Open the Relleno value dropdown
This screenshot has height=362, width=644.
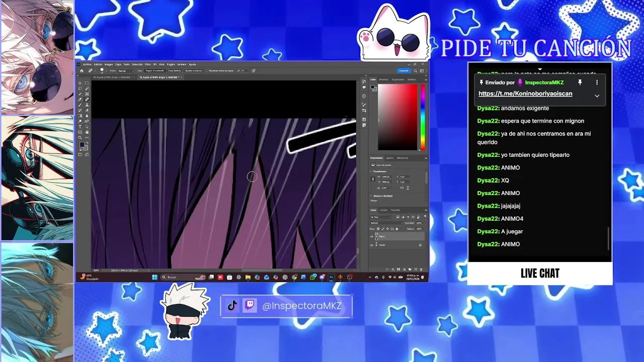coord(424,229)
